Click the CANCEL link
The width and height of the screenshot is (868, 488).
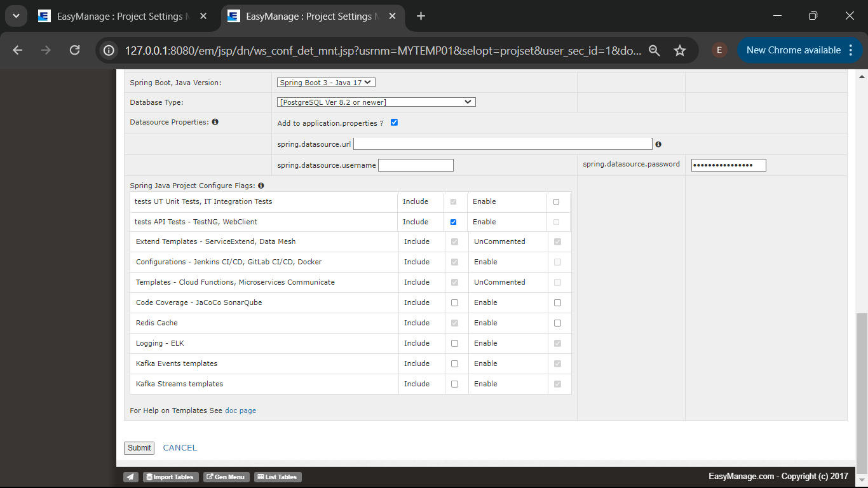(180, 448)
